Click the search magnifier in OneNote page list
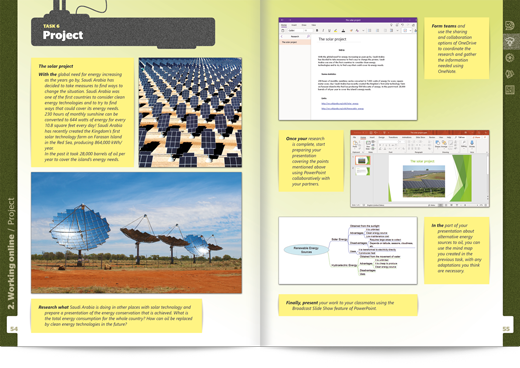520x368 pixels. click(308, 36)
